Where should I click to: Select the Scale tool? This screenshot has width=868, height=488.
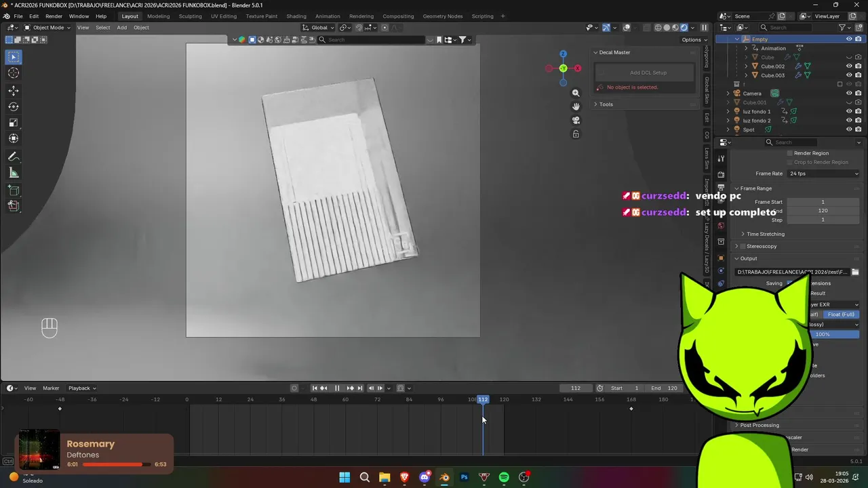coord(14,123)
